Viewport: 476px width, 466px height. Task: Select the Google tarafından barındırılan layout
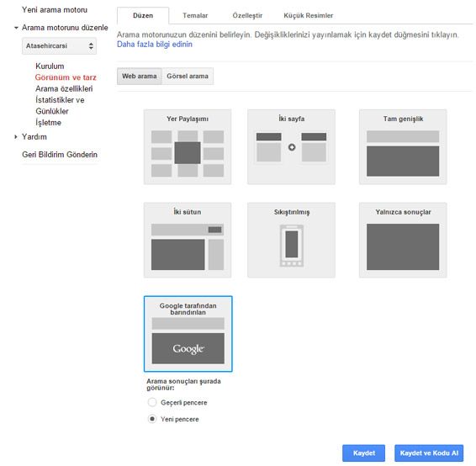(x=188, y=334)
